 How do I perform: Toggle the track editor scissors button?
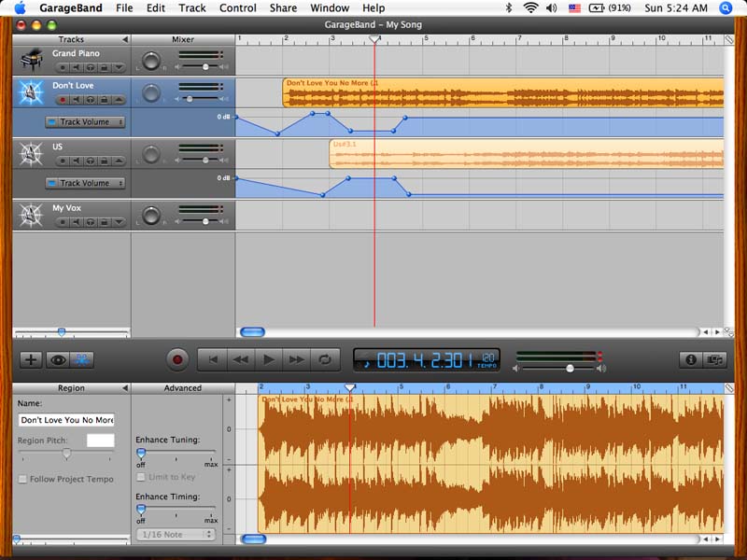point(82,359)
